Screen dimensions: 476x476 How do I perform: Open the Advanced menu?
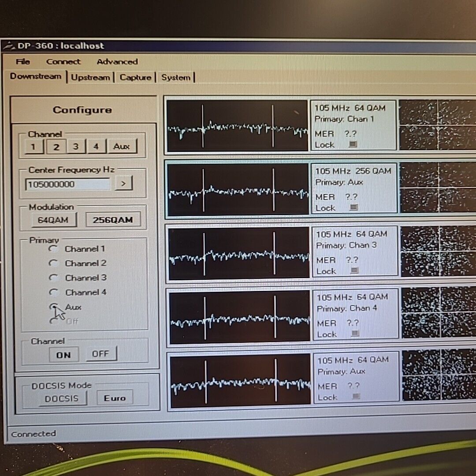[117, 62]
